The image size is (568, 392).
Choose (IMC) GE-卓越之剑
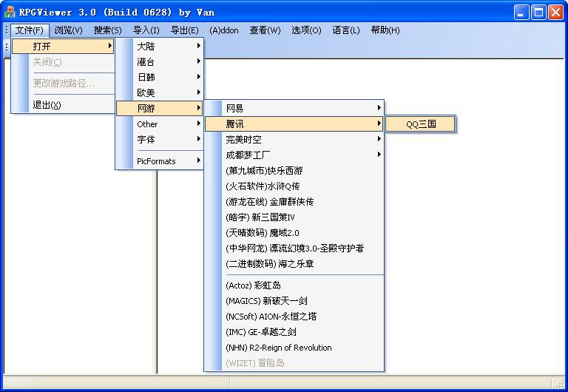tap(294, 332)
